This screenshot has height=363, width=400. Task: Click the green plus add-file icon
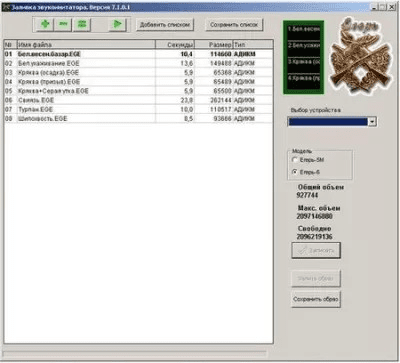[x=45, y=24]
